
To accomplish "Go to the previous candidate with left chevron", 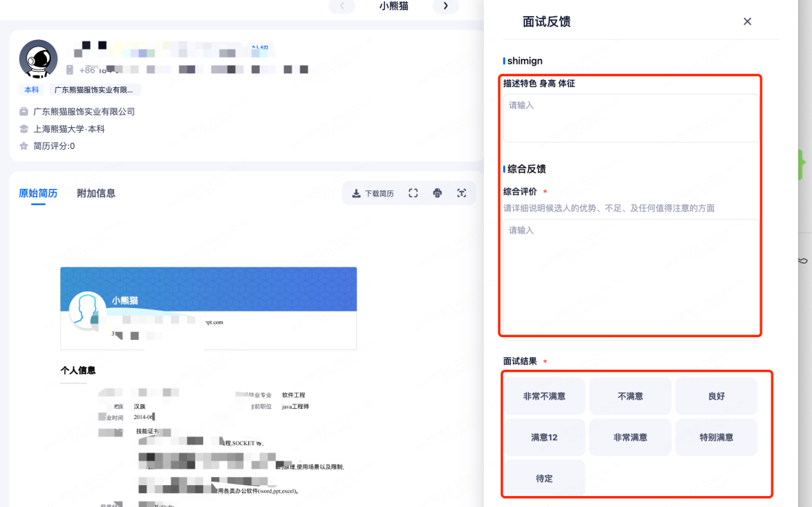I will (342, 6).
